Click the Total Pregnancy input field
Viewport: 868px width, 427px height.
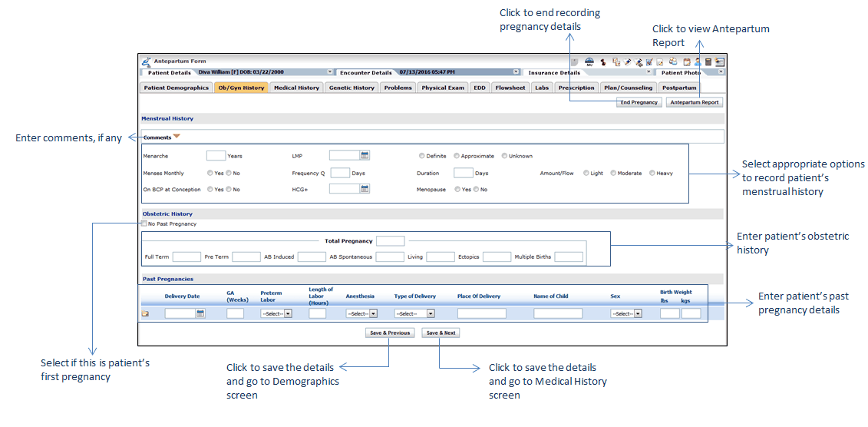click(x=390, y=241)
